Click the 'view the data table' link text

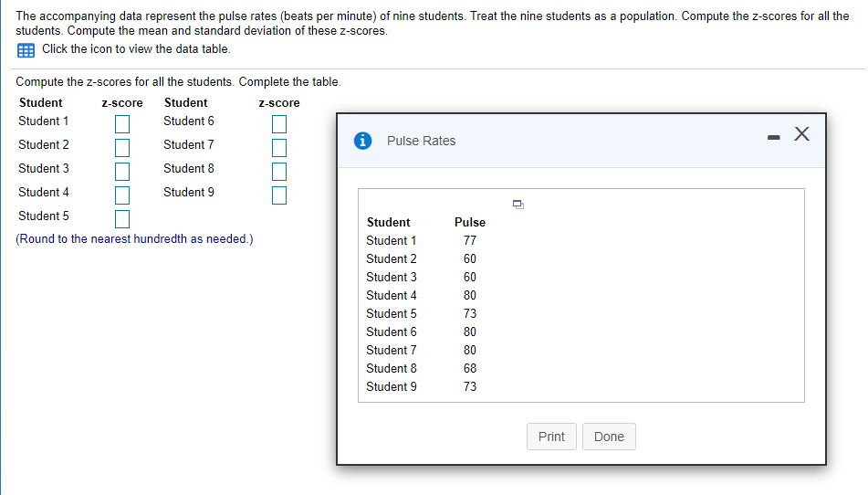(x=136, y=49)
